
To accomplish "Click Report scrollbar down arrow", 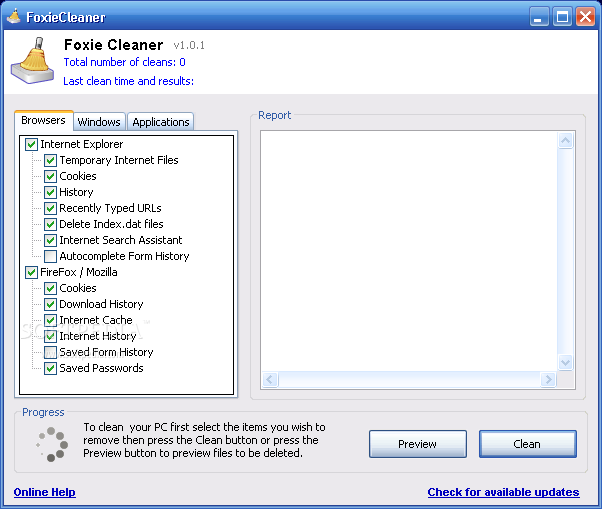I will click(x=565, y=362).
